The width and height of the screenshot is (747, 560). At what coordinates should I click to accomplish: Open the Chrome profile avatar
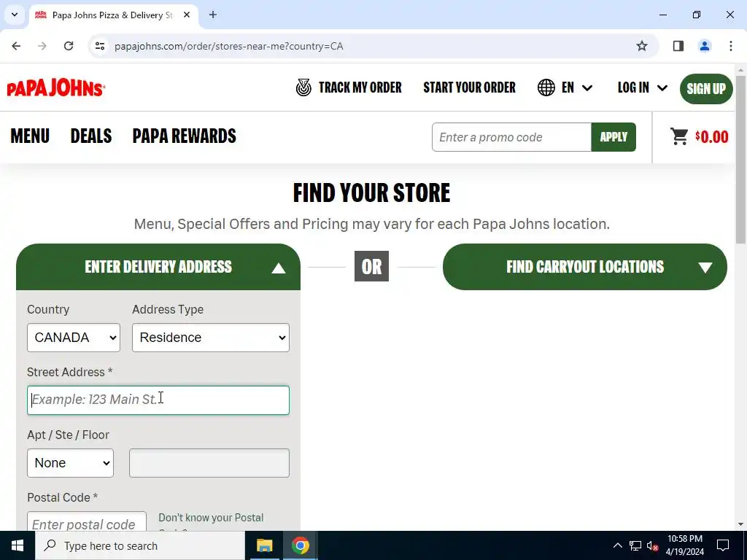[x=705, y=46]
